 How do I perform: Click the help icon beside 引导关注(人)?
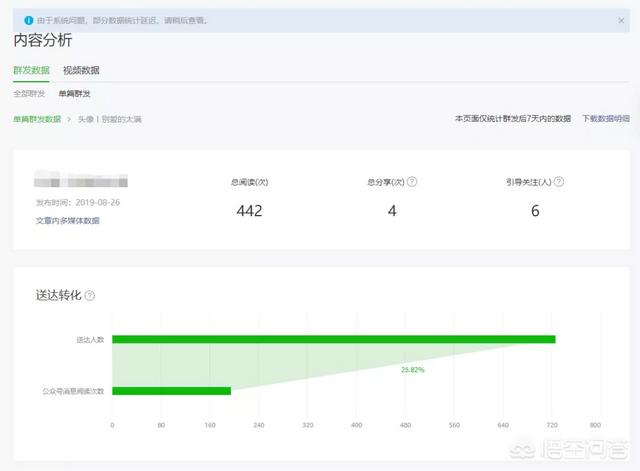[559, 182]
